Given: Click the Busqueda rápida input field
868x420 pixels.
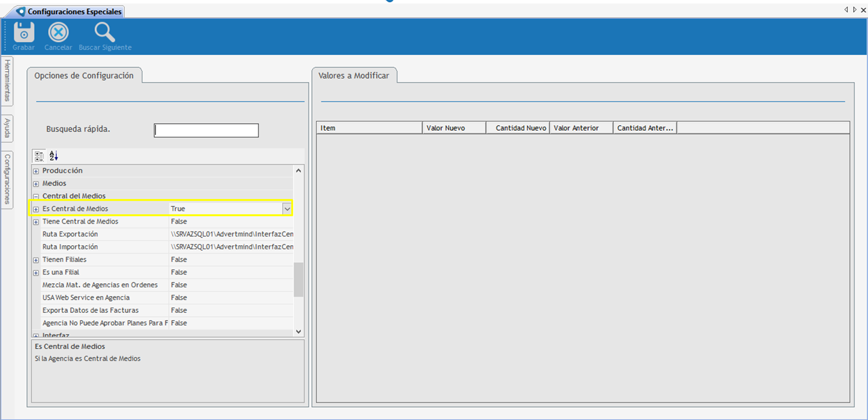Looking at the screenshot, I should (x=206, y=130).
